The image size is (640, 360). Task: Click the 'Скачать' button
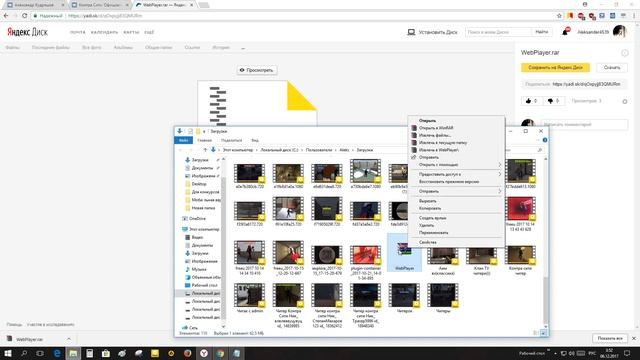point(611,67)
